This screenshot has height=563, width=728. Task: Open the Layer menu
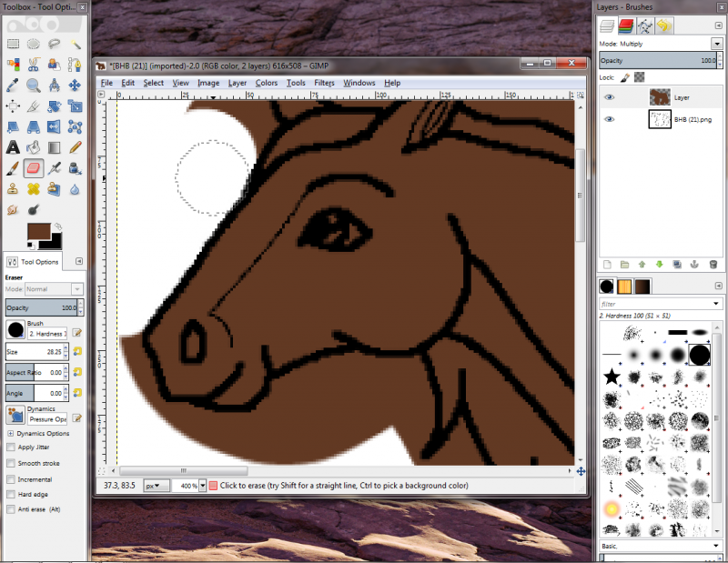click(x=238, y=83)
